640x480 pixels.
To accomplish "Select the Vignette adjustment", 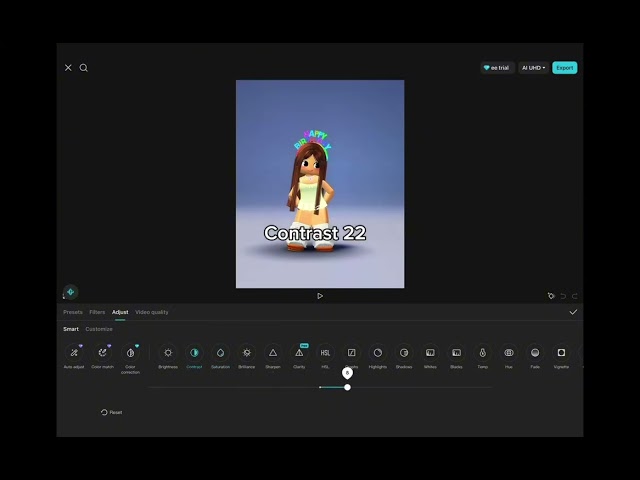I will tap(561, 356).
